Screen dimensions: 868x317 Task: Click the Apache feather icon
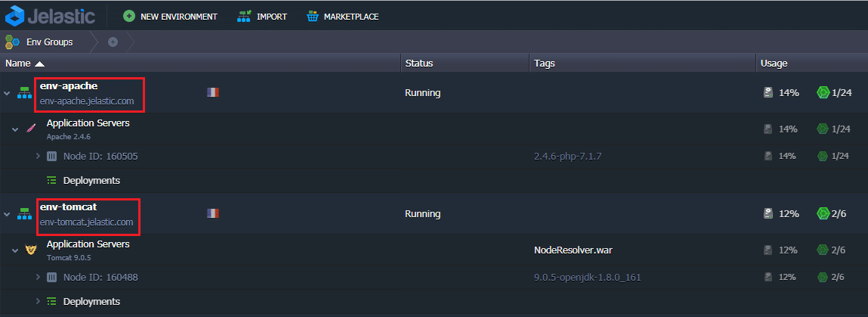click(32, 129)
